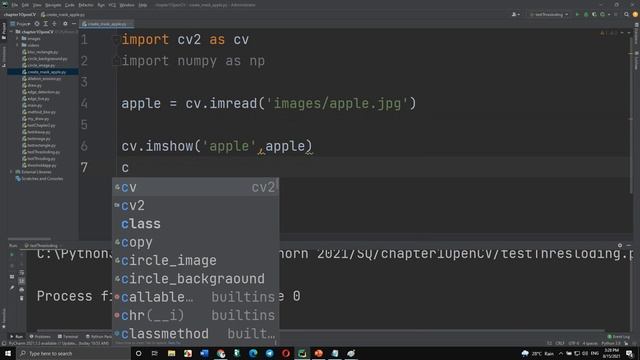Open the Help menu

point(143,5)
